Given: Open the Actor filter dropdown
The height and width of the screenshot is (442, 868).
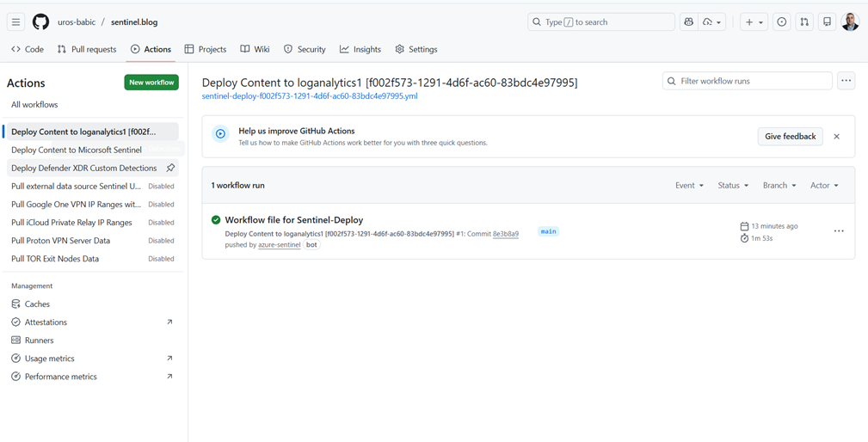Looking at the screenshot, I should (823, 186).
